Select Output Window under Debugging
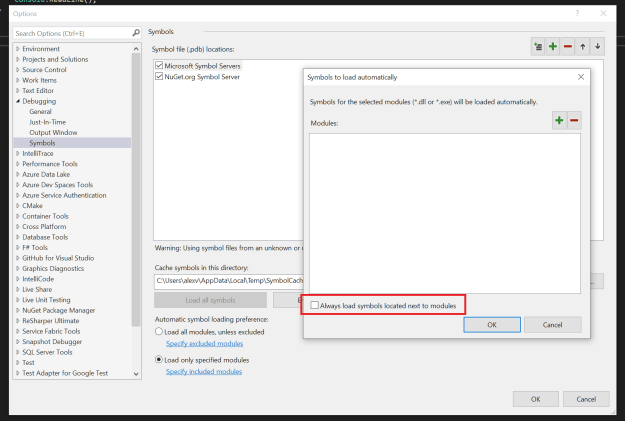625x421 pixels. click(x=53, y=133)
